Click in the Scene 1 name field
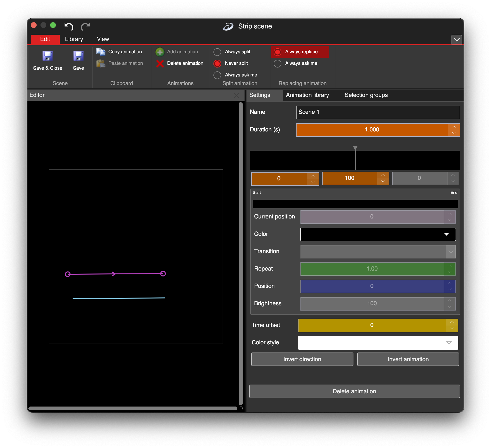The image size is (491, 448). (x=378, y=112)
